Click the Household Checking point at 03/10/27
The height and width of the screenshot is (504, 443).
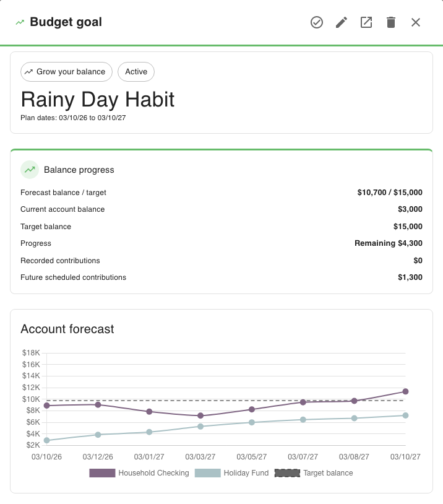tap(405, 391)
